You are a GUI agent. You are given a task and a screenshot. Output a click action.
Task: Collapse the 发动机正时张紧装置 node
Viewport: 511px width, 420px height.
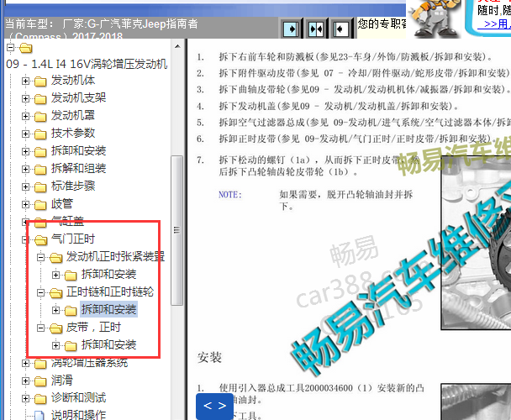tap(40, 257)
